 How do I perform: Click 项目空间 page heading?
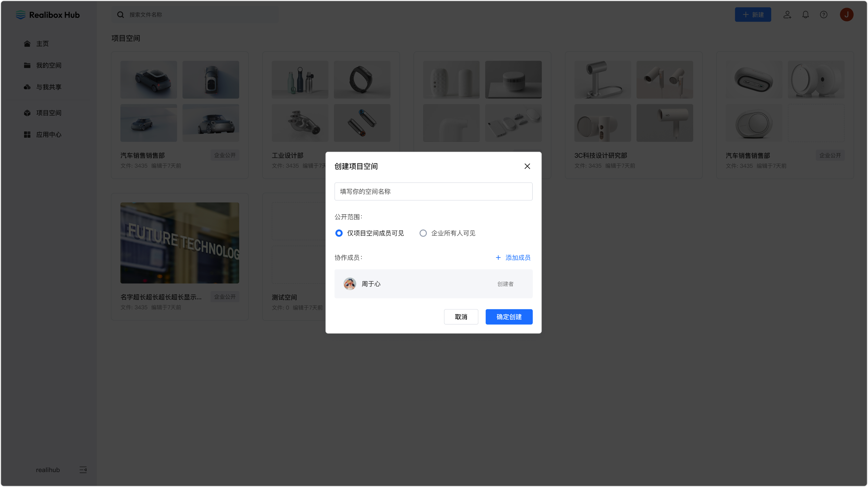[x=126, y=38]
